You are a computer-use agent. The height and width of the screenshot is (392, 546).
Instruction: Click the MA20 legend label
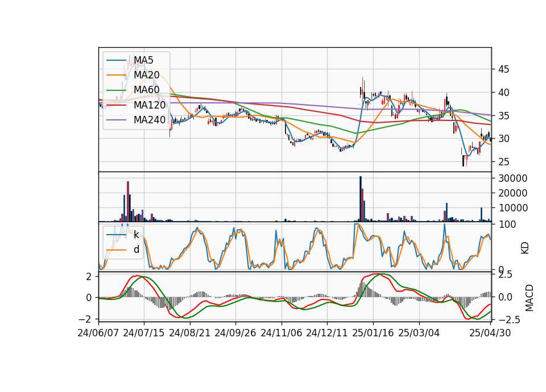click(x=147, y=75)
